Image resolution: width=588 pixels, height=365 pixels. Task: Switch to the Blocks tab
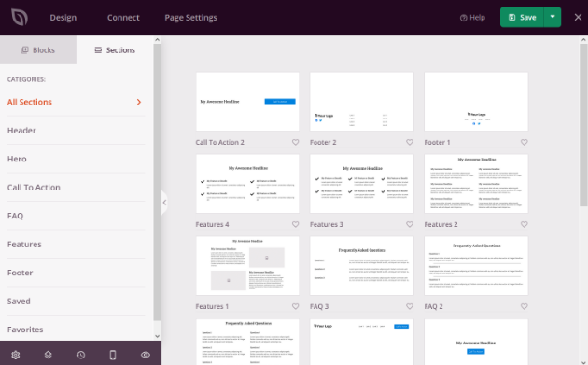pos(38,49)
